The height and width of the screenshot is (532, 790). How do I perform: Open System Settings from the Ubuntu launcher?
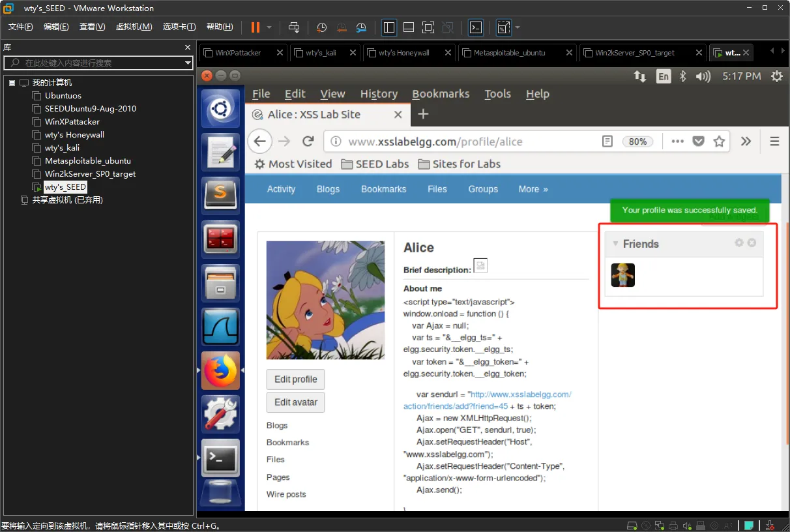[221, 413]
